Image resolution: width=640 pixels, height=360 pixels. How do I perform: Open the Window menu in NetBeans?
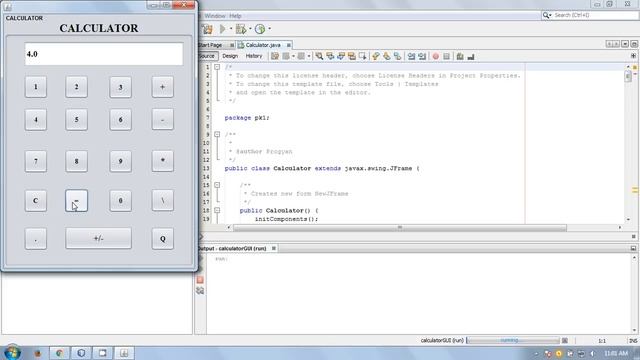215,16
